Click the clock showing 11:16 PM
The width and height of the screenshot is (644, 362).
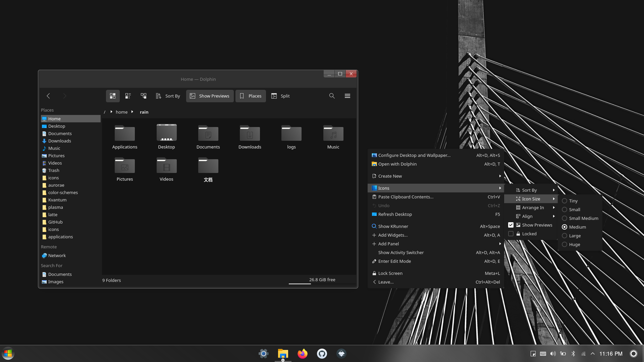pyautogui.click(x=611, y=354)
